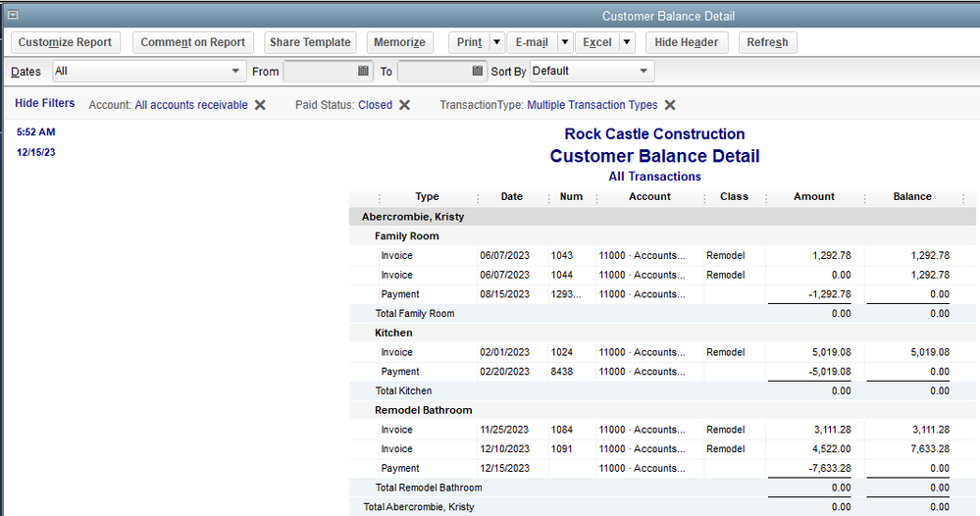Select the Amount column header

[x=814, y=196]
